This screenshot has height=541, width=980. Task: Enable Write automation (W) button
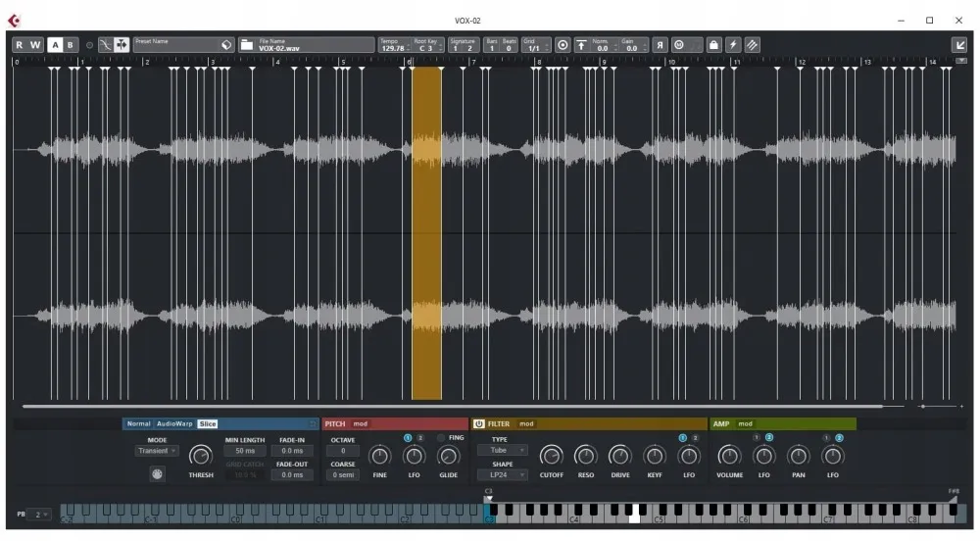35,45
